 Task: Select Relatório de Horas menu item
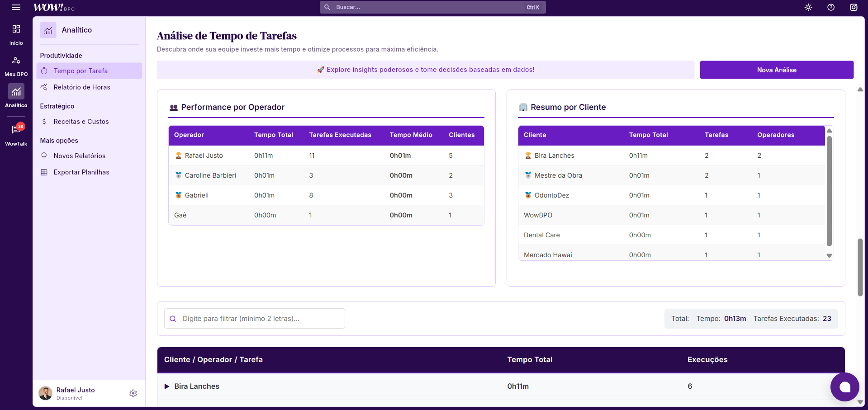pyautogui.click(x=82, y=87)
